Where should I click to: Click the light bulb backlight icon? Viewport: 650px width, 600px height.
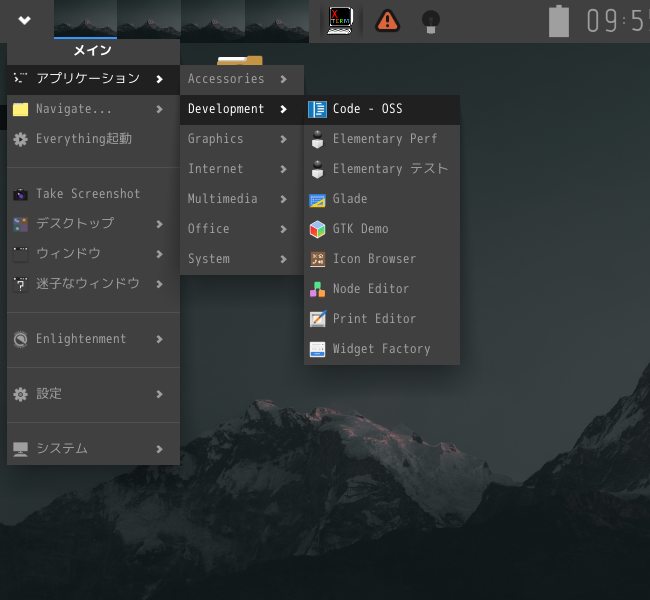coord(431,22)
